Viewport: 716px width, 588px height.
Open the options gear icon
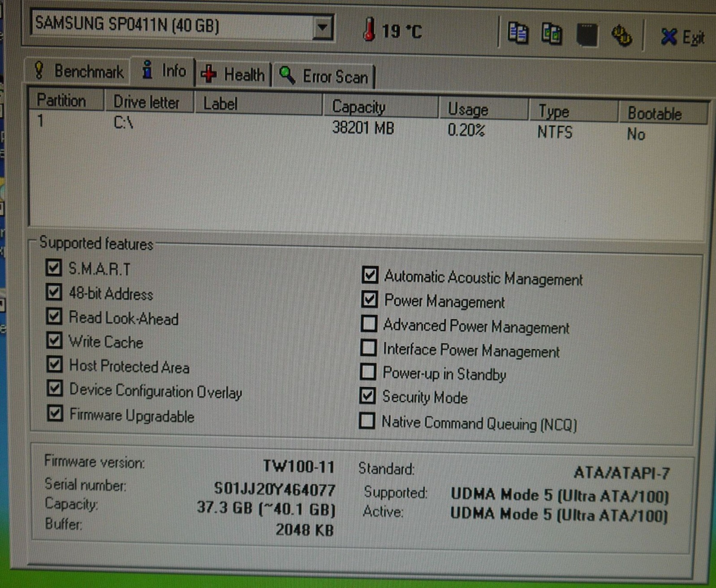[621, 36]
